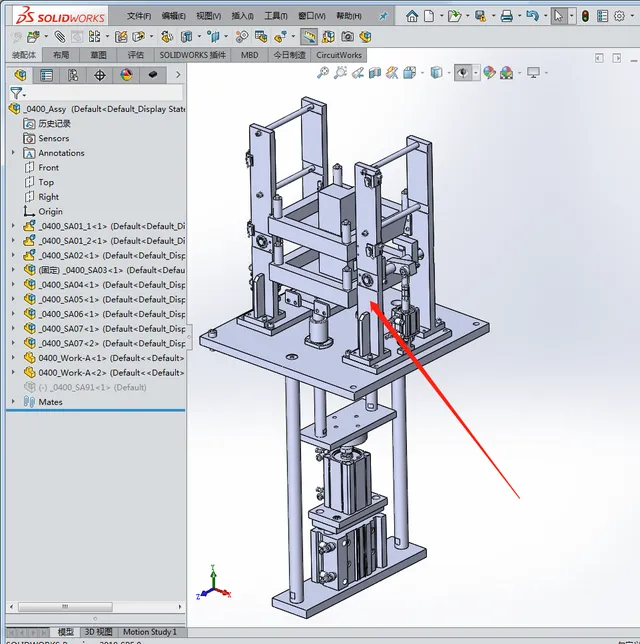
Task: Switch to DisplayManager color ball tab
Action: [x=126, y=75]
